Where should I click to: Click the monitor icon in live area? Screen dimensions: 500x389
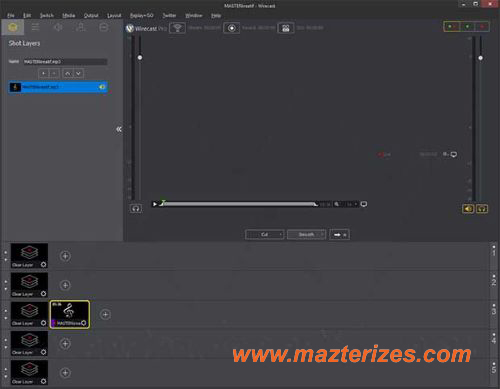coord(454,154)
